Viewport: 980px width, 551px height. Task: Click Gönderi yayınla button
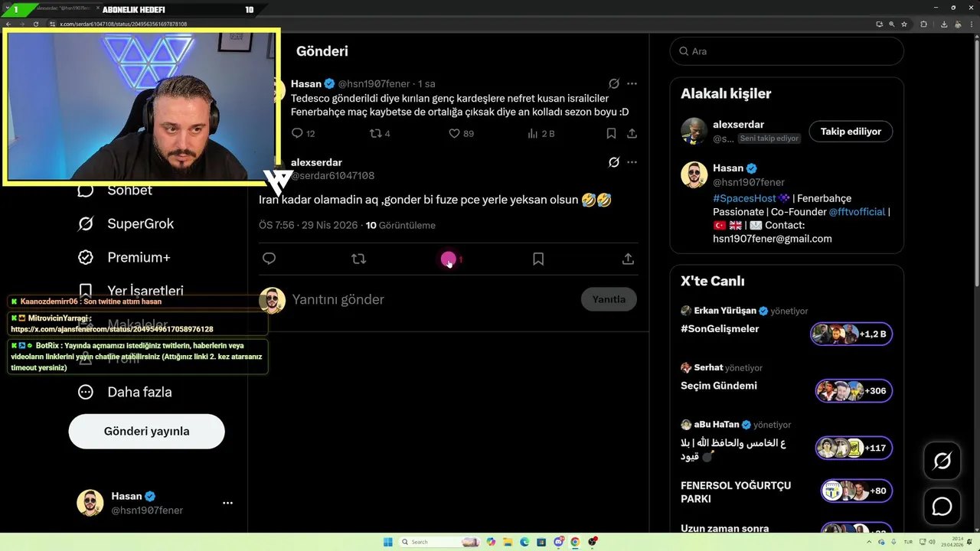(146, 432)
